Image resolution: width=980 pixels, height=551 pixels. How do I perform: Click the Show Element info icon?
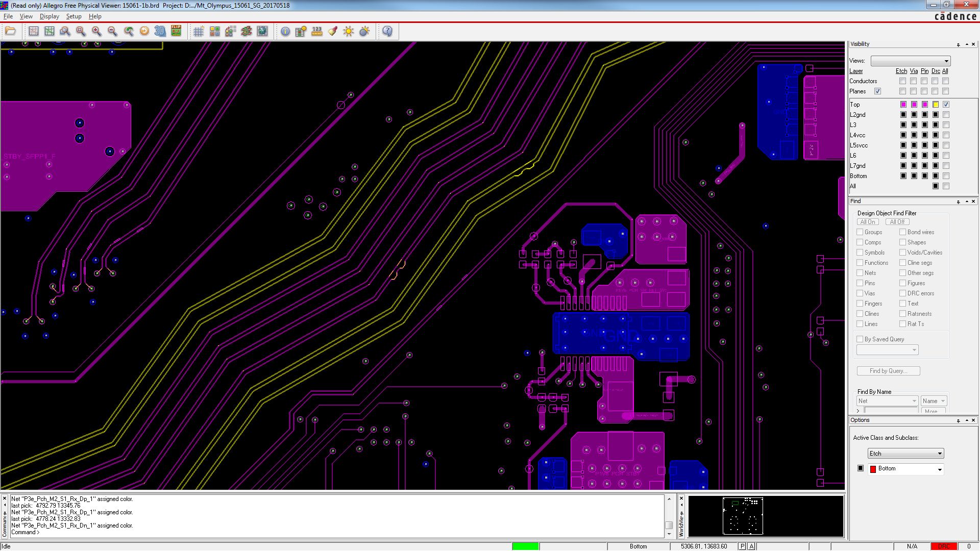pos(285,32)
